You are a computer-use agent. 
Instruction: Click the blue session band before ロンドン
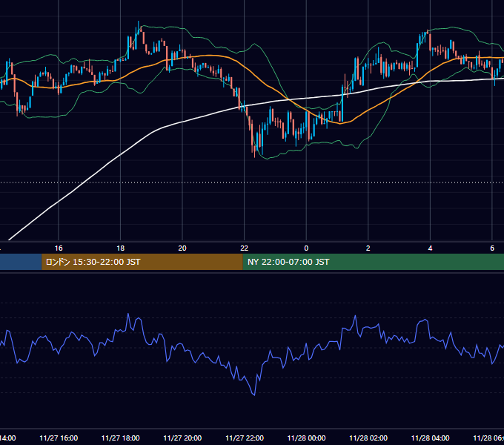[x=21, y=262]
